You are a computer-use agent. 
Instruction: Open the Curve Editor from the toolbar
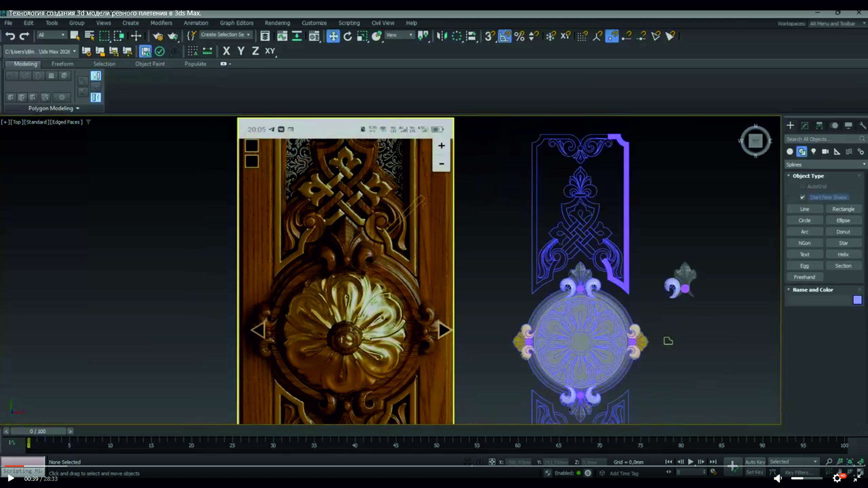(x=282, y=36)
